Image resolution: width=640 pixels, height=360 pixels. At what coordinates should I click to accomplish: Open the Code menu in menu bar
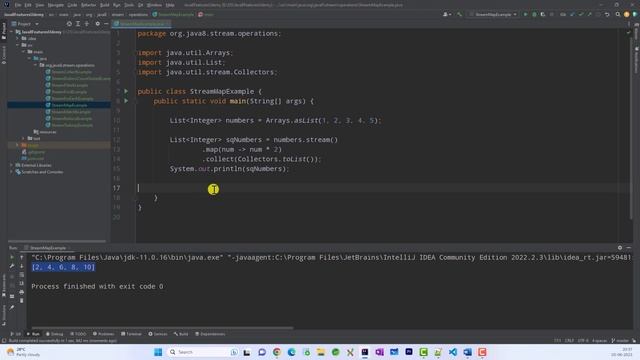tap(72, 5)
